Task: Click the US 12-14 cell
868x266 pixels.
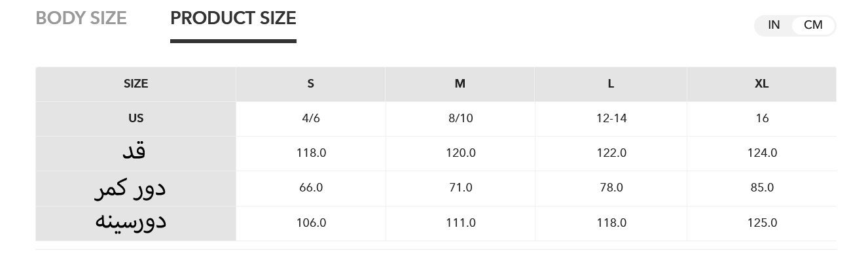Action: 611,118
